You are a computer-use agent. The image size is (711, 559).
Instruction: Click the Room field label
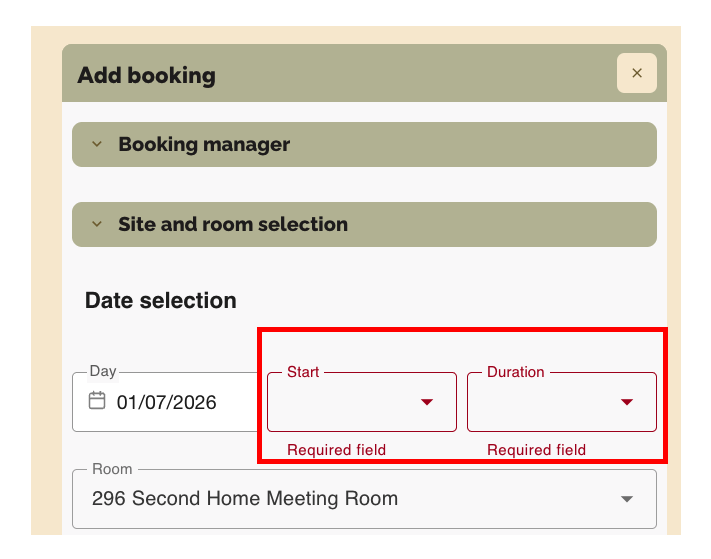click(x=111, y=469)
